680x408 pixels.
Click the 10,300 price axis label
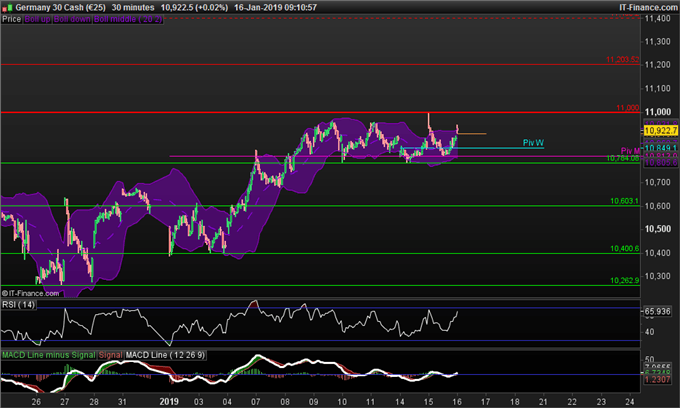[657, 276]
